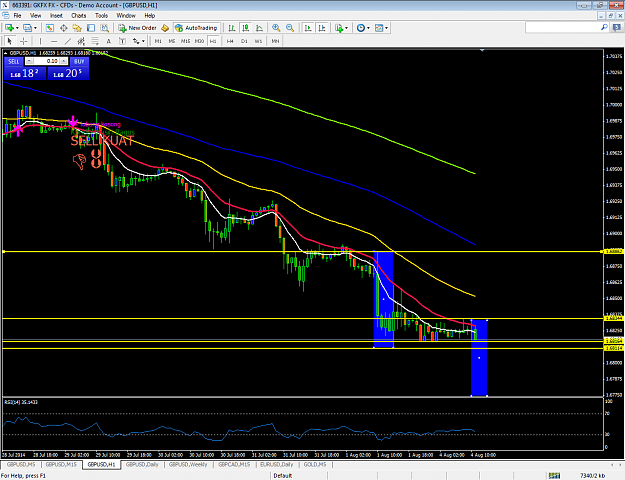The image size is (625, 480).
Task: Expand the Templates dropdown arrow
Action: tap(386, 28)
